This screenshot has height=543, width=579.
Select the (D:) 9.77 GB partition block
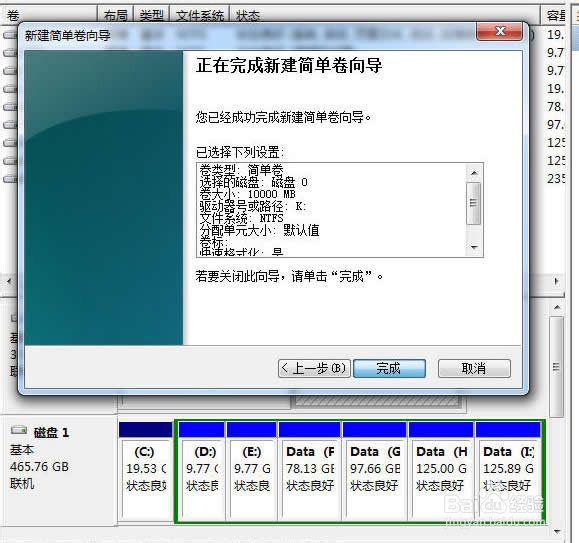[x=202, y=471]
